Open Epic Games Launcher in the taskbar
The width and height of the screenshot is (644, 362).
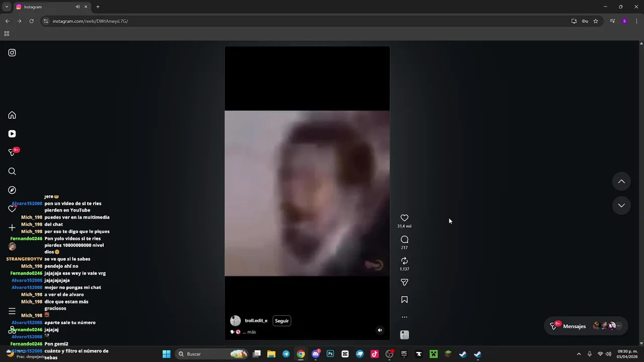tap(404, 354)
